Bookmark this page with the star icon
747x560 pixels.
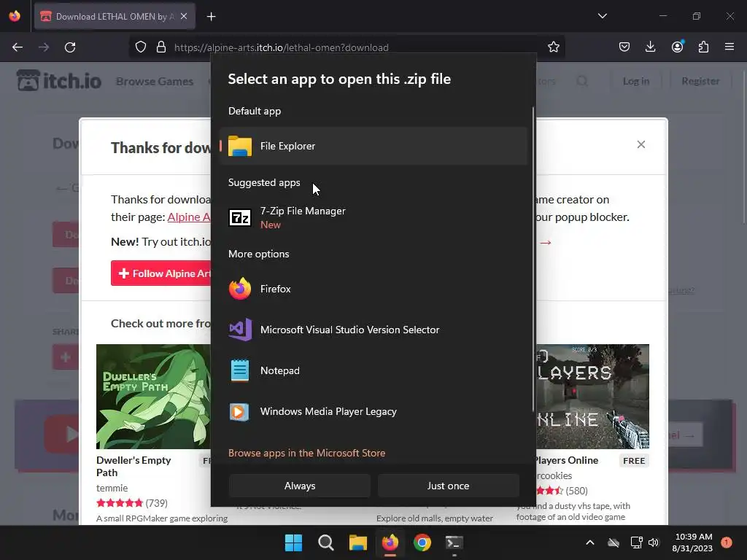click(554, 47)
